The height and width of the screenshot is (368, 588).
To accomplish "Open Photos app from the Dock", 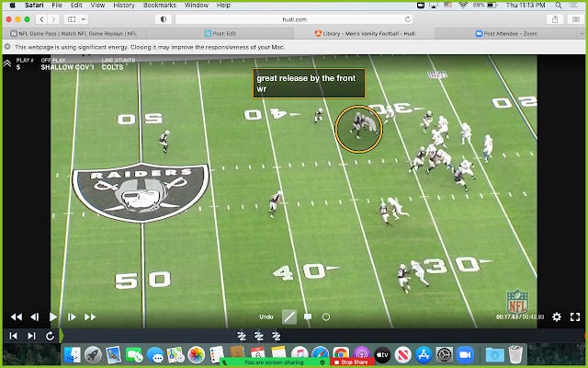I will point(196,355).
